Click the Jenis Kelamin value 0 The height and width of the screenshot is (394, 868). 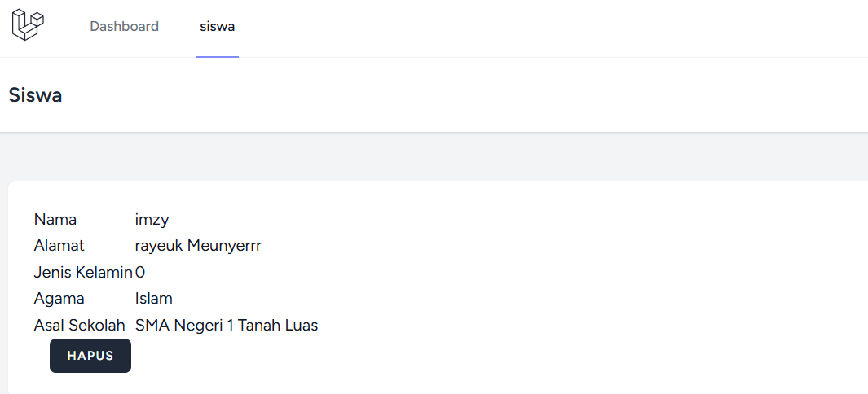(x=140, y=272)
